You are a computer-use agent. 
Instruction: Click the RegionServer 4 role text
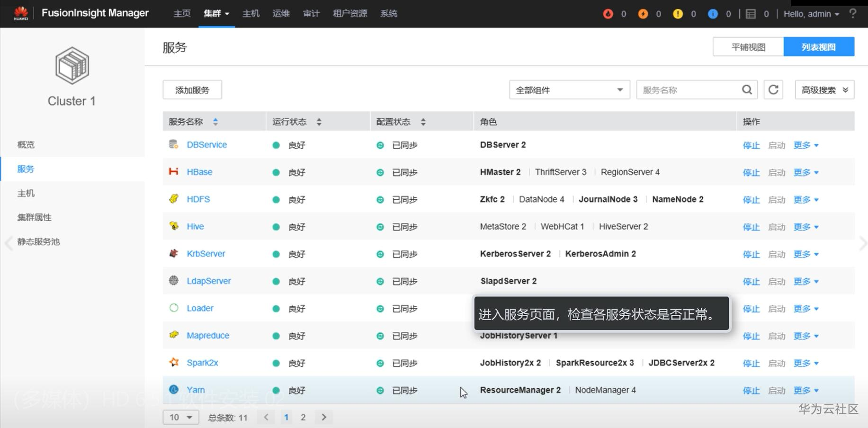tap(630, 172)
